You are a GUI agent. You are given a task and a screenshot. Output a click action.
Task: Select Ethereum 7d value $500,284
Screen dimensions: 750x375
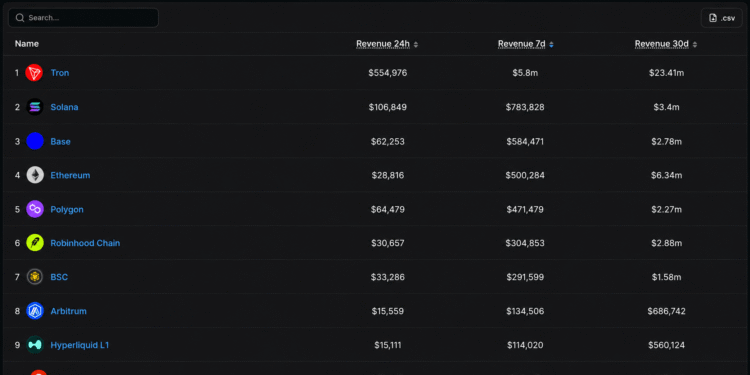(x=525, y=175)
